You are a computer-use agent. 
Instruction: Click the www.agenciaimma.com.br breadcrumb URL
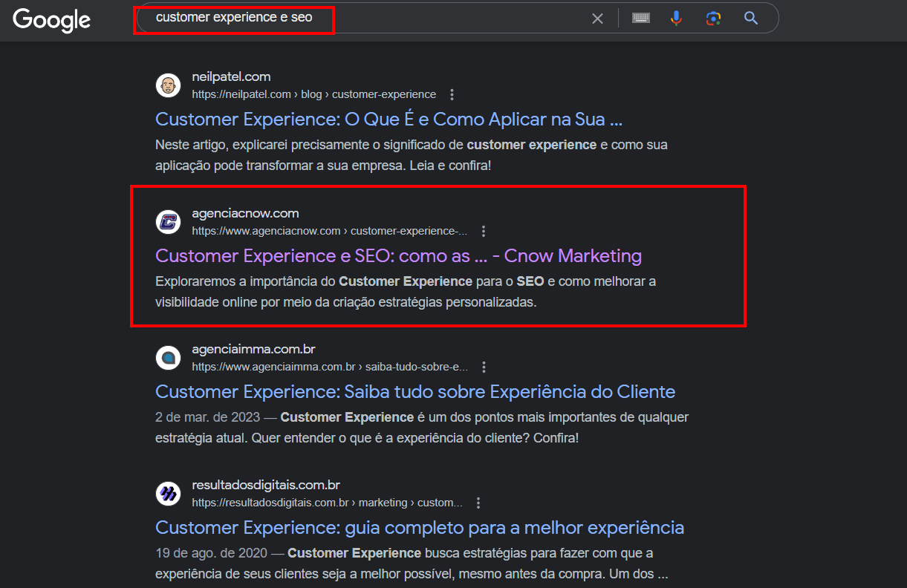coord(330,367)
